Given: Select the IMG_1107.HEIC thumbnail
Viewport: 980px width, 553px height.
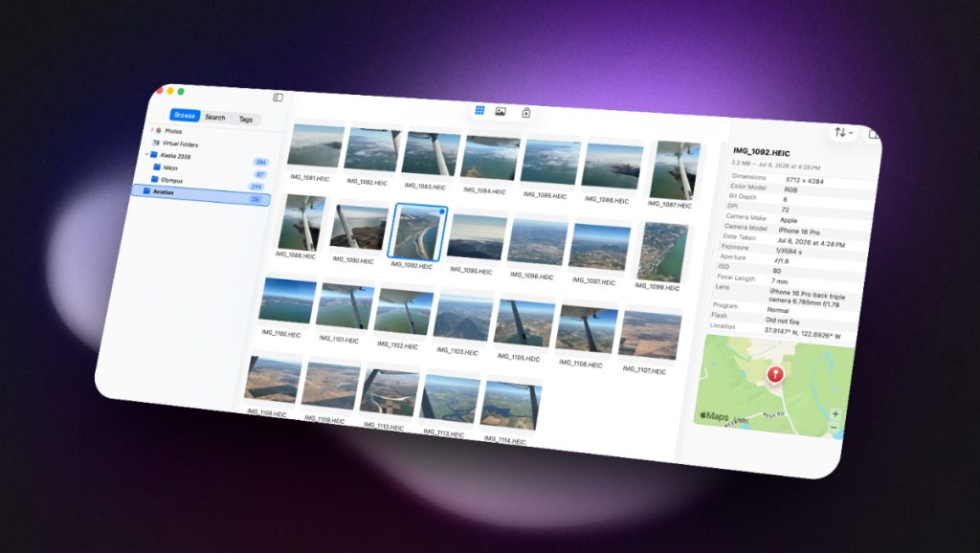Looking at the screenshot, I should click(648, 340).
